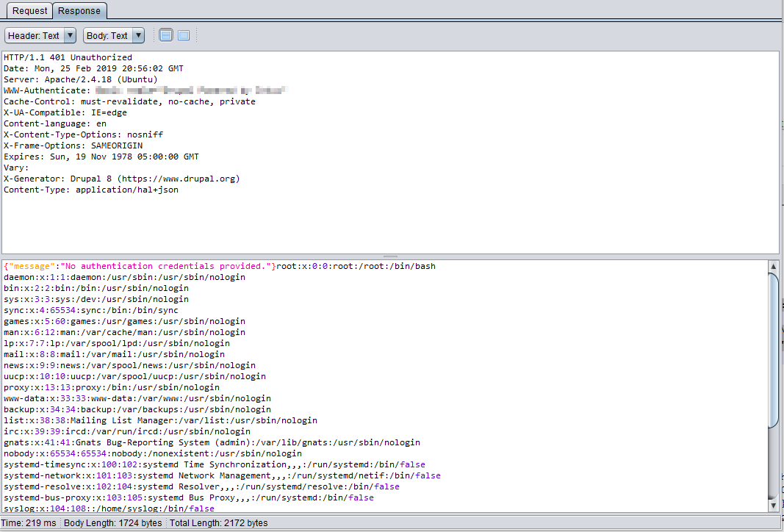784x532 pixels.
Task: Click the divider grip between header and body panes
Action: 390,256
